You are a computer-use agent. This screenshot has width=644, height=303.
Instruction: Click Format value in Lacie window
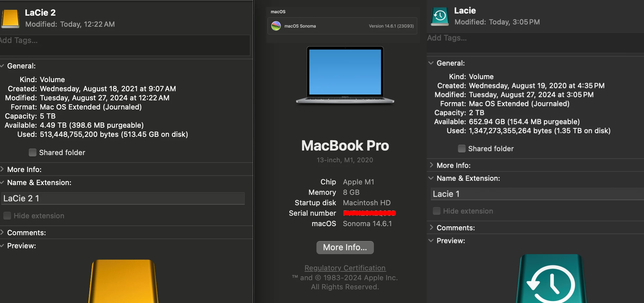(519, 104)
